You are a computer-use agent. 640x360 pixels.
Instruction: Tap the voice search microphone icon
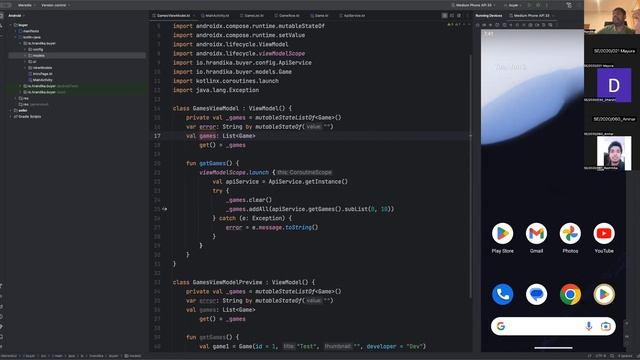coord(589,326)
